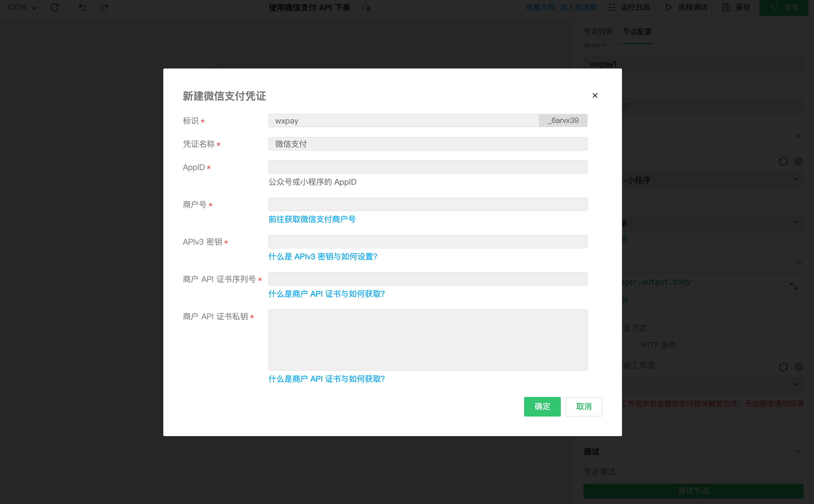Open 运行日志 button
The image size is (814, 504).
tap(628, 7)
